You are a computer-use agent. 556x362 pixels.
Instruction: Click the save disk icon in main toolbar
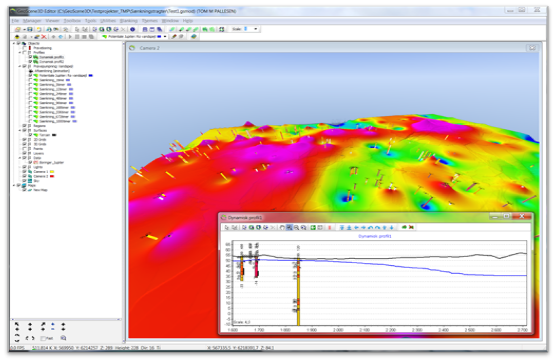(30, 29)
